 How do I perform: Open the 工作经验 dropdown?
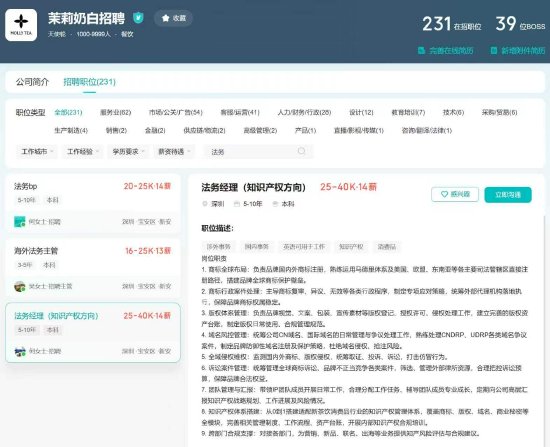pyautogui.click(x=82, y=152)
